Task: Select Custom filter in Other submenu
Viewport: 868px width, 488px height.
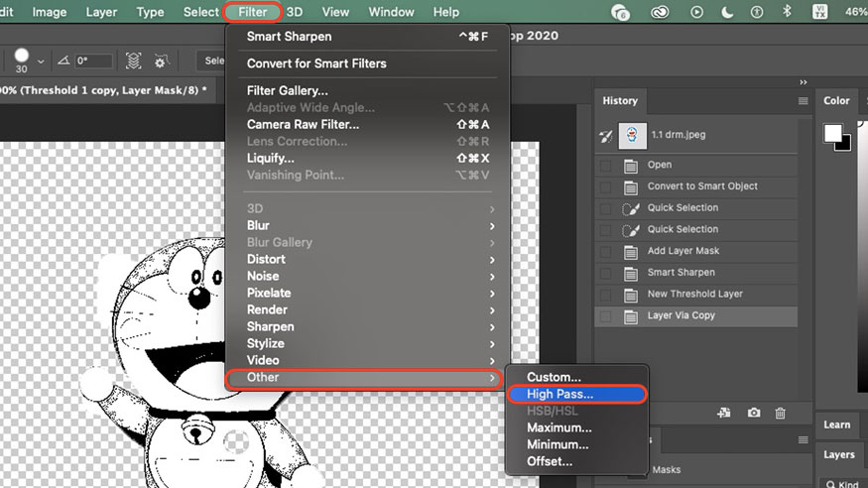Action: point(576,377)
